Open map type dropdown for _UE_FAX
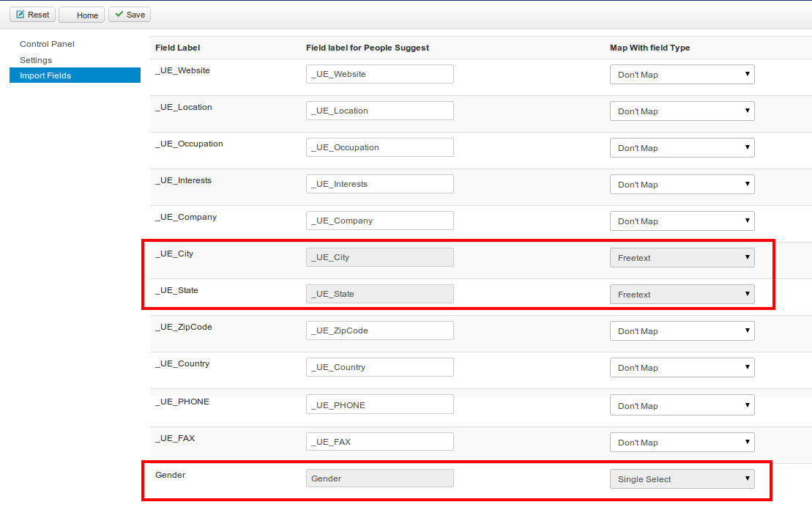The image size is (812, 521). 682,443
